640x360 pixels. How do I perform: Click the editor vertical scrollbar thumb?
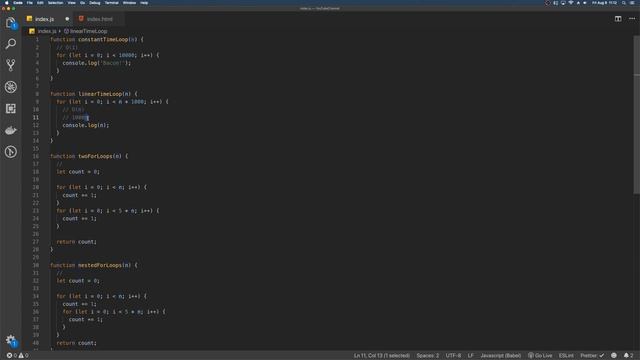[637, 115]
